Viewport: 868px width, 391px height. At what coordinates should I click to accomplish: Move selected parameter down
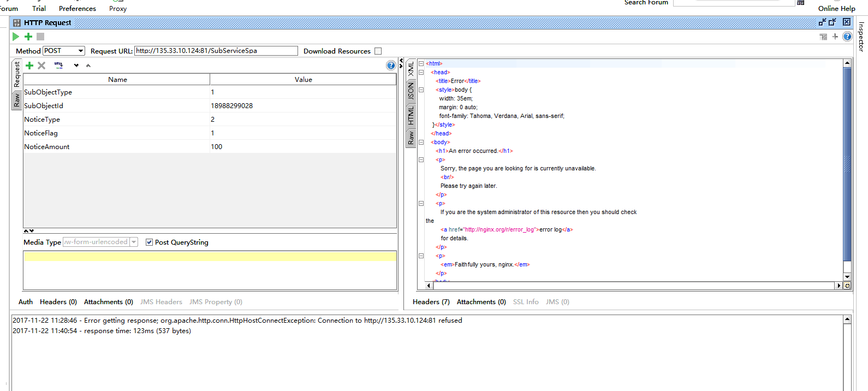[x=76, y=66]
